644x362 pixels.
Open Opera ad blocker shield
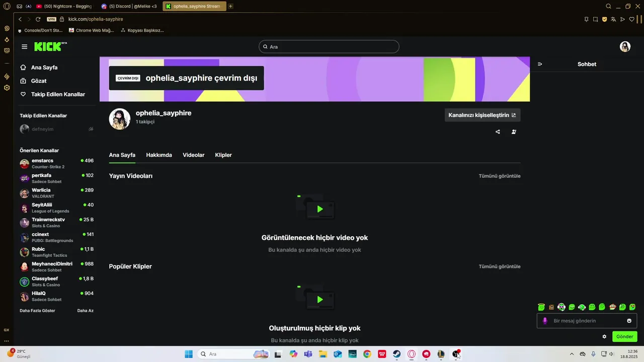coord(604,19)
